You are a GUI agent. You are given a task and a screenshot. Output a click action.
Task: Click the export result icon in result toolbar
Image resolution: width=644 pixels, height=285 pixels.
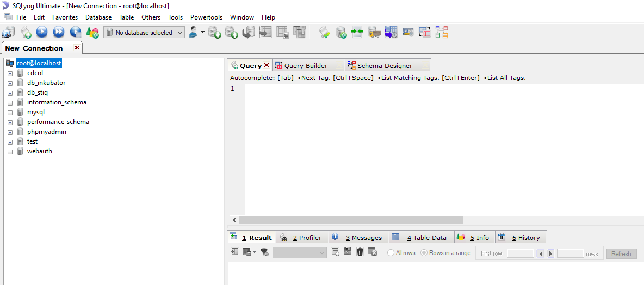tap(234, 252)
